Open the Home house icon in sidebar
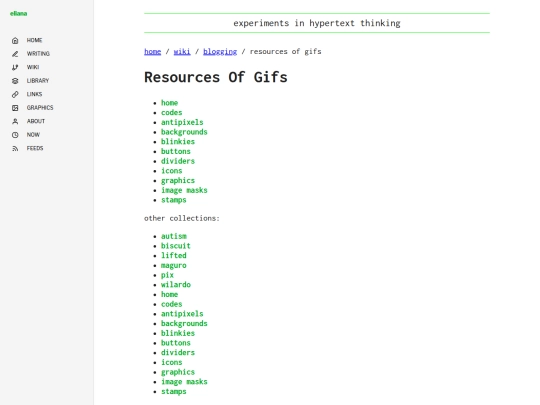The height and width of the screenshot is (405, 540). (x=15, y=41)
